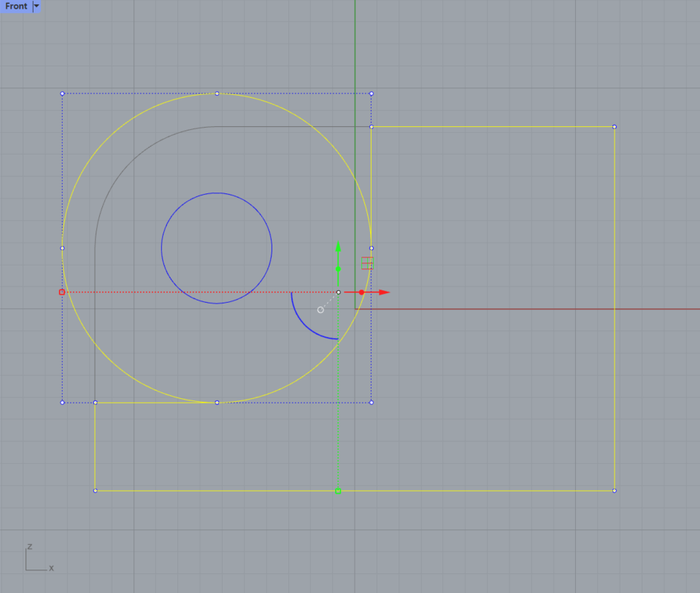
Task: Click the red planar move handle of gumball
Action: coord(367,263)
